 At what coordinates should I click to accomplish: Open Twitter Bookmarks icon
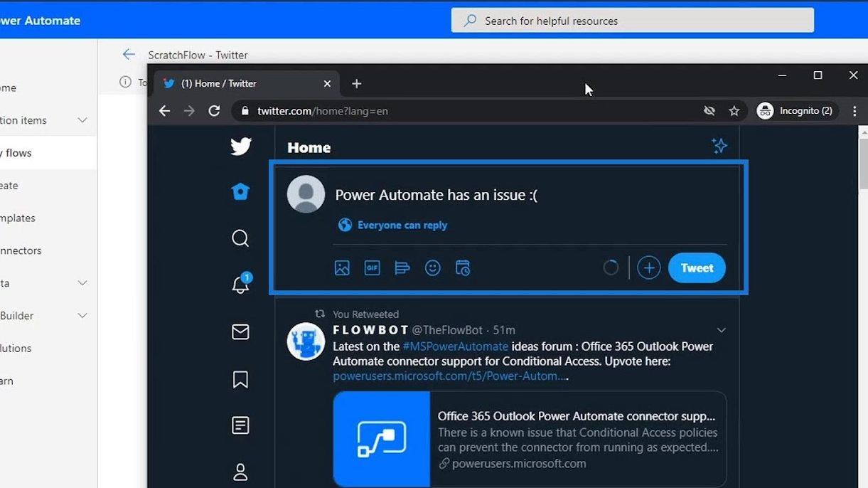(240, 380)
